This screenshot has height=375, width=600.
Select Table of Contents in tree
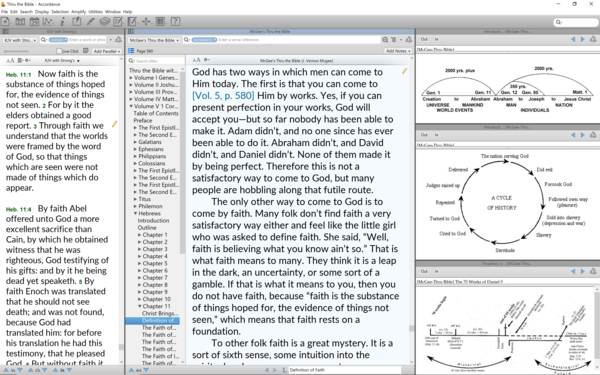(156, 113)
